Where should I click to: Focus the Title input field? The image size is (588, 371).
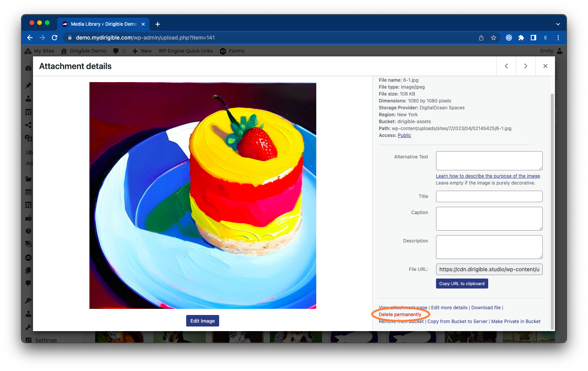(x=489, y=196)
